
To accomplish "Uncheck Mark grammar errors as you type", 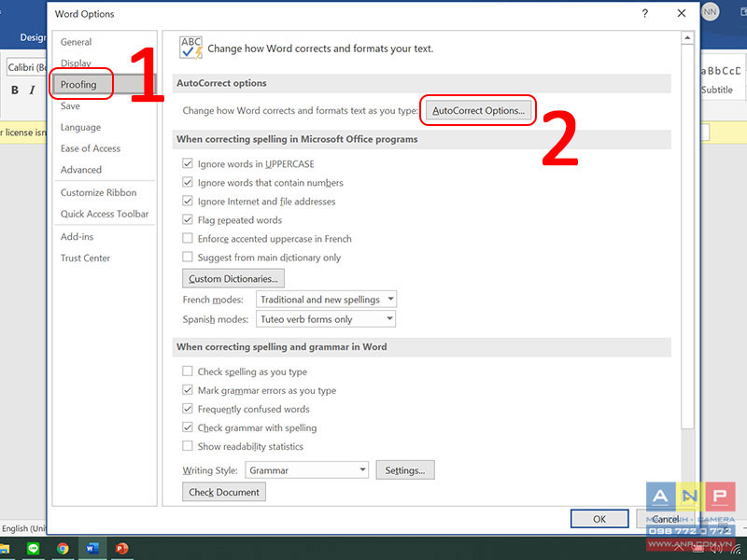I will click(188, 390).
